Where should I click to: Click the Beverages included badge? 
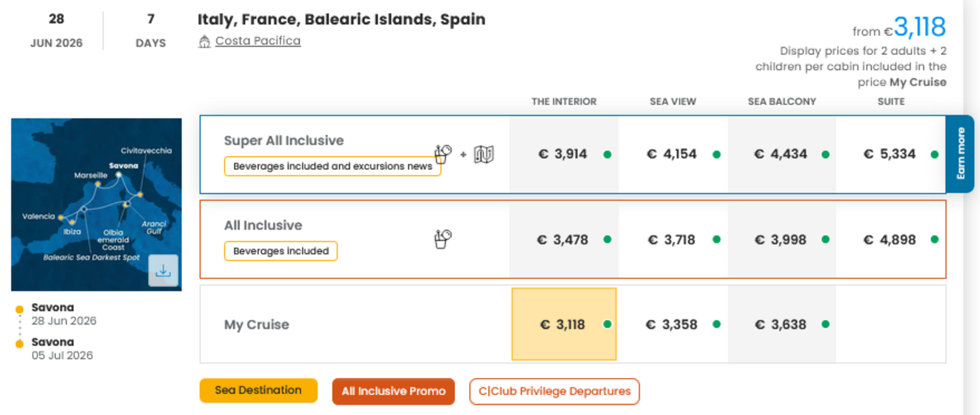(281, 251)
